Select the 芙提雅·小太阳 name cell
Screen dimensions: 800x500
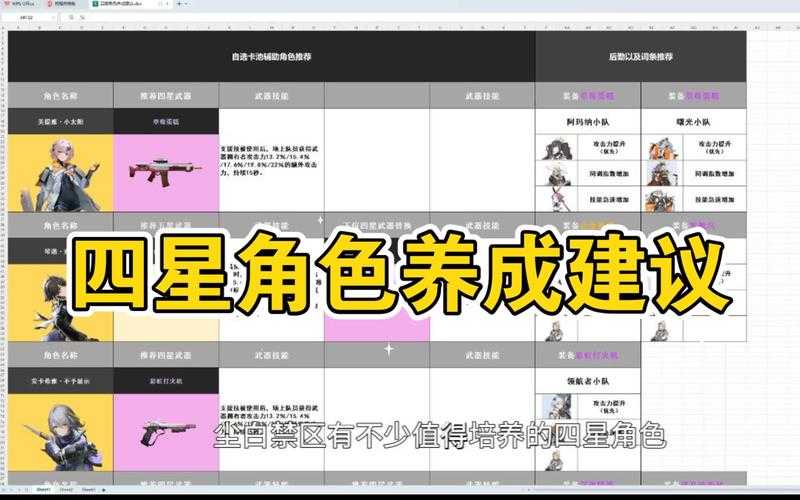[x=61, y=121]
